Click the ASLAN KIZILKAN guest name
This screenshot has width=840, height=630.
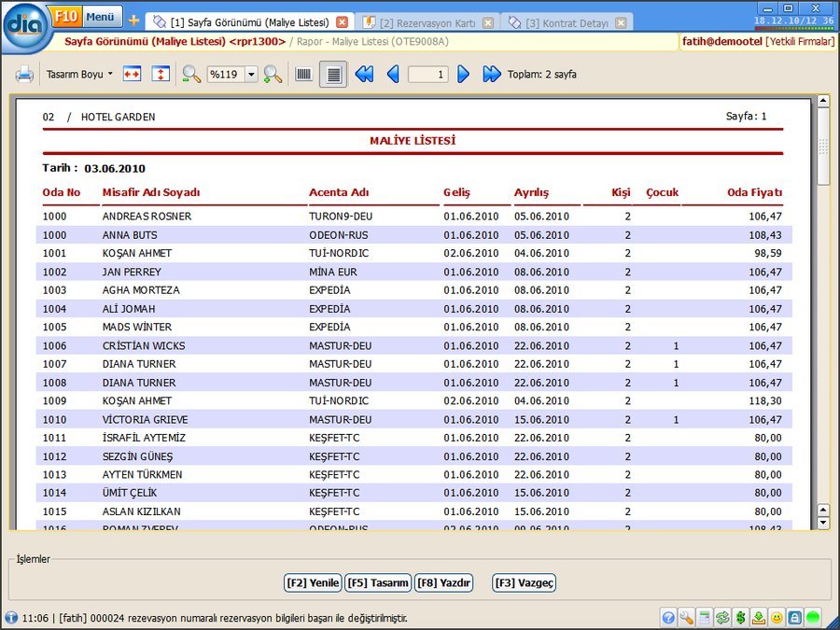(142, 511)
